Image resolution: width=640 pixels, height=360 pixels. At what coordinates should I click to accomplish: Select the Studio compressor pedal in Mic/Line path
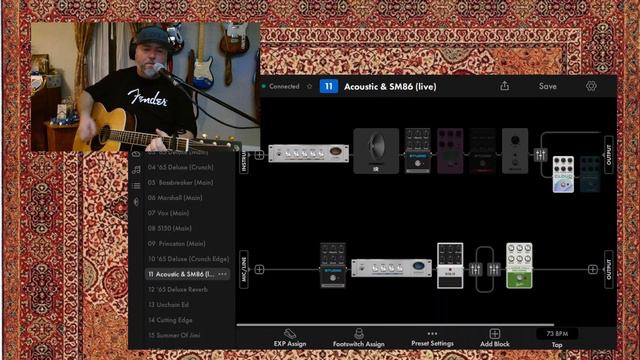(333, 266)
